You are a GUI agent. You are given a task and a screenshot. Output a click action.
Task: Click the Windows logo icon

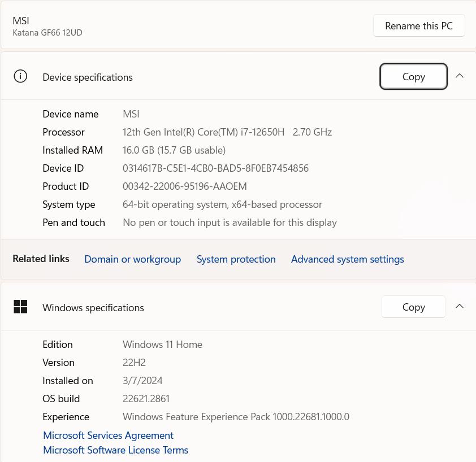point(20,307)
